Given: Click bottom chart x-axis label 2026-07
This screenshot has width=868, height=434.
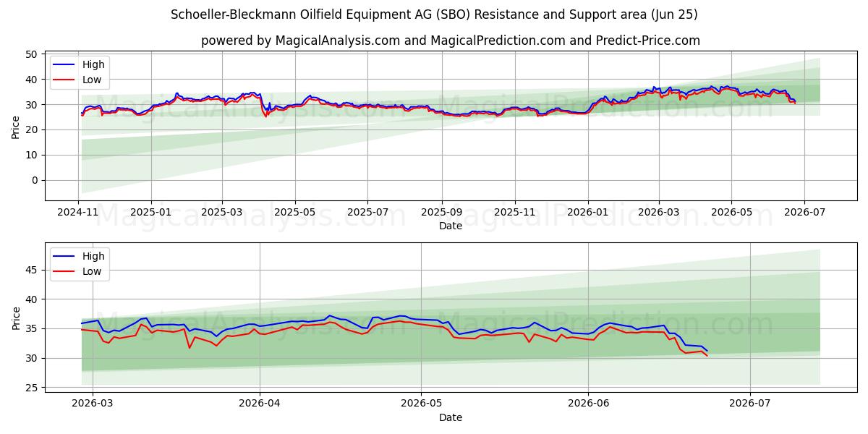Looking at the screenshot, I should 750,405.
